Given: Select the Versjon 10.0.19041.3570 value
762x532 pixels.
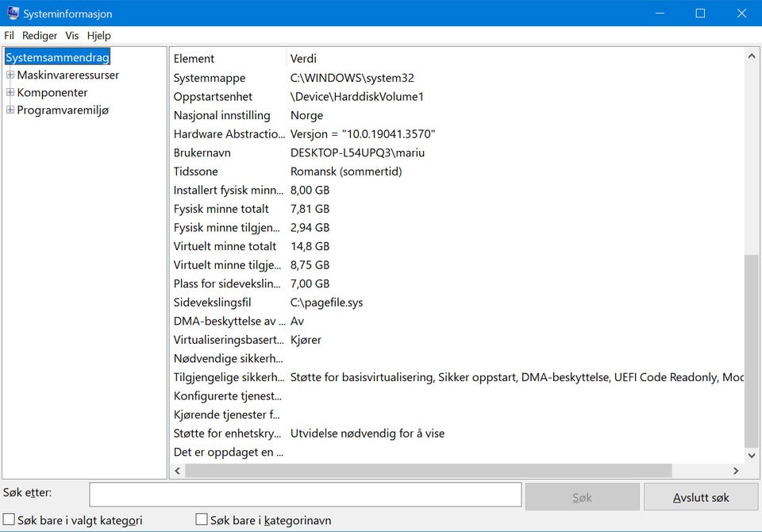Looking at the screenshot, I should [363, 134].
